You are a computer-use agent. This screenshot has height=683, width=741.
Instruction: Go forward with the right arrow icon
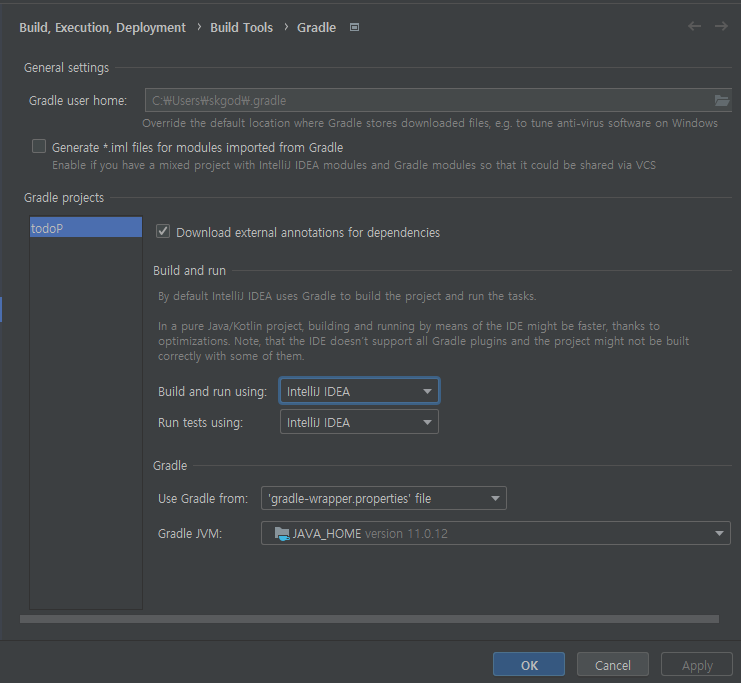[x=721, y=26]
